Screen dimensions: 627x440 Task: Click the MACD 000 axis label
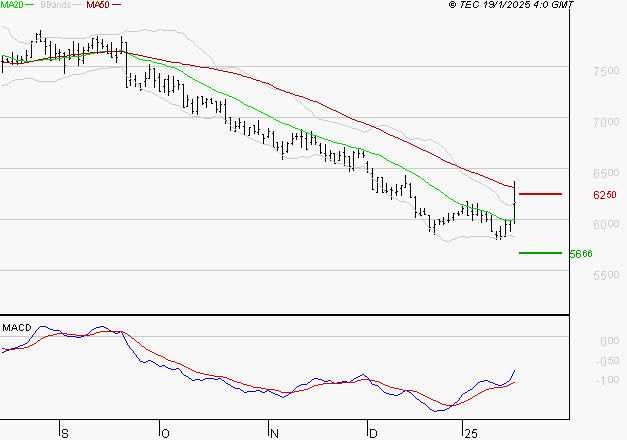coord(610,341)
